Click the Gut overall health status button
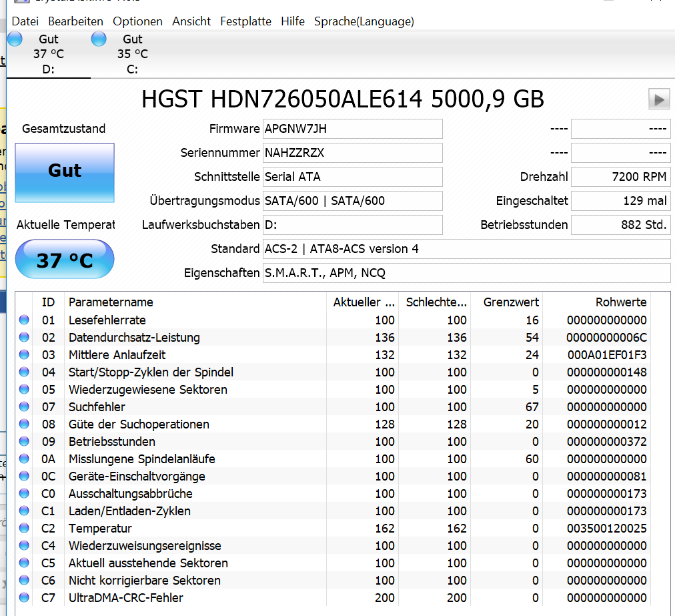 tap(65, 173)
